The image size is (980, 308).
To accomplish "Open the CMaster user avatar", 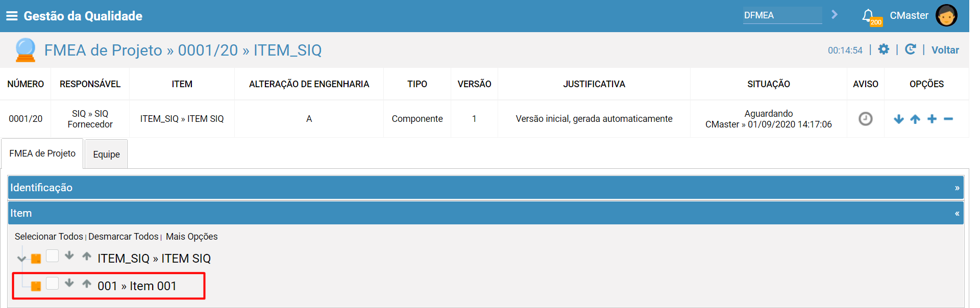I will click(x=946, y=15).
